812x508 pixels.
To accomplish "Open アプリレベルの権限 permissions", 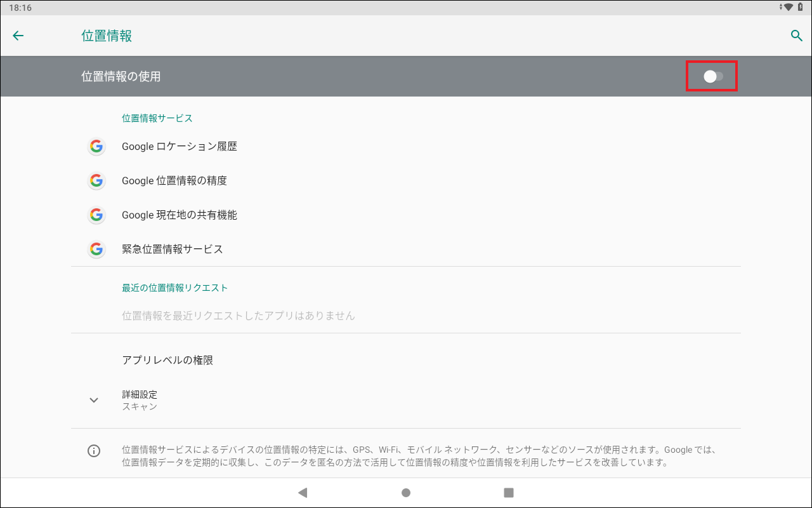I will tap(167, 360).
